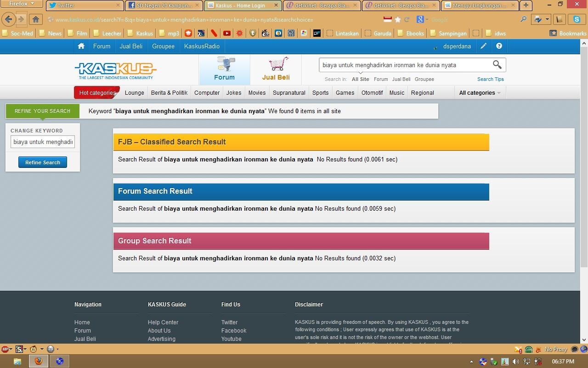The width and height of the screenshot is (588, 368).
Task: Close the Kaskus - Home Login tab
Action: pyautogui.click(x=277, y=6)
